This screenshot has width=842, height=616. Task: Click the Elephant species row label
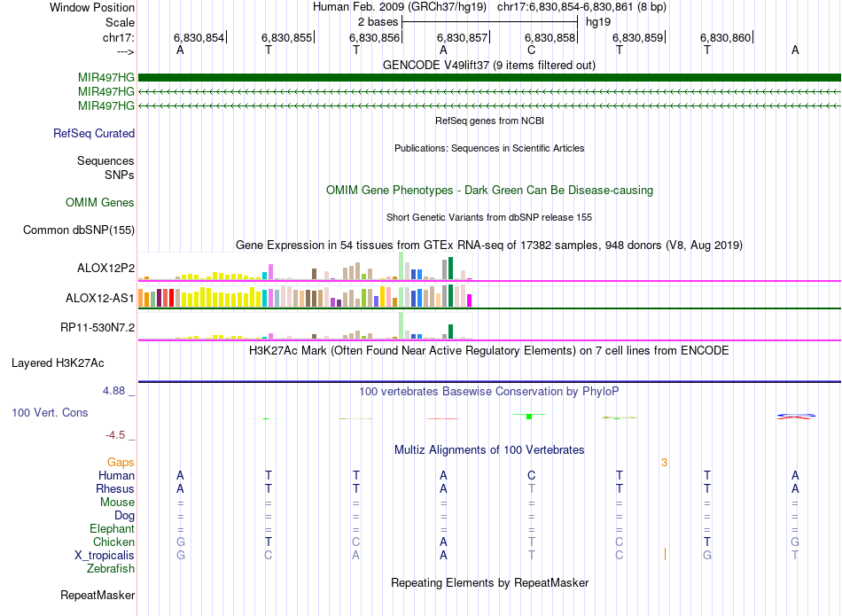[x=113, y=529]
